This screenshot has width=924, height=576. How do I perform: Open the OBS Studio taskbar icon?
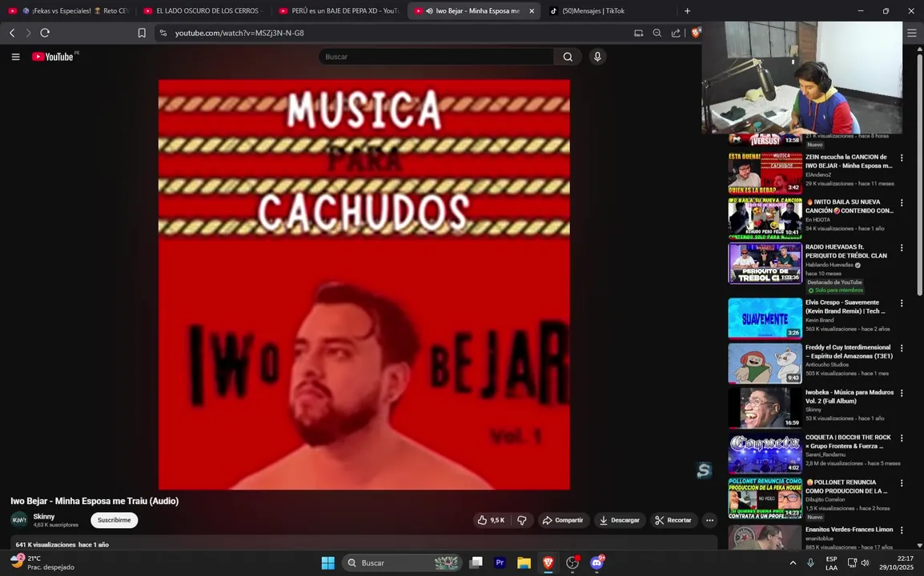[572, 562]
